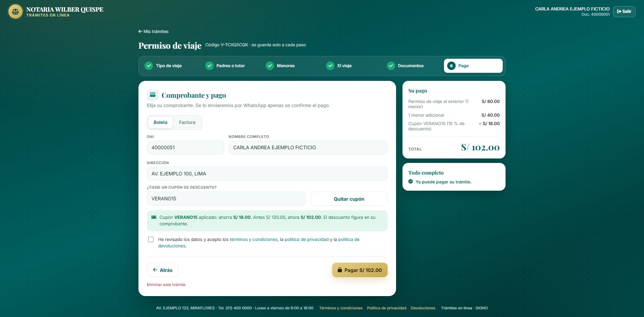Click the user name CARLA ANDREA EJEMPLO FICTICIO in header
Viewport: 644px width, 317px height.
pos(572,9)
